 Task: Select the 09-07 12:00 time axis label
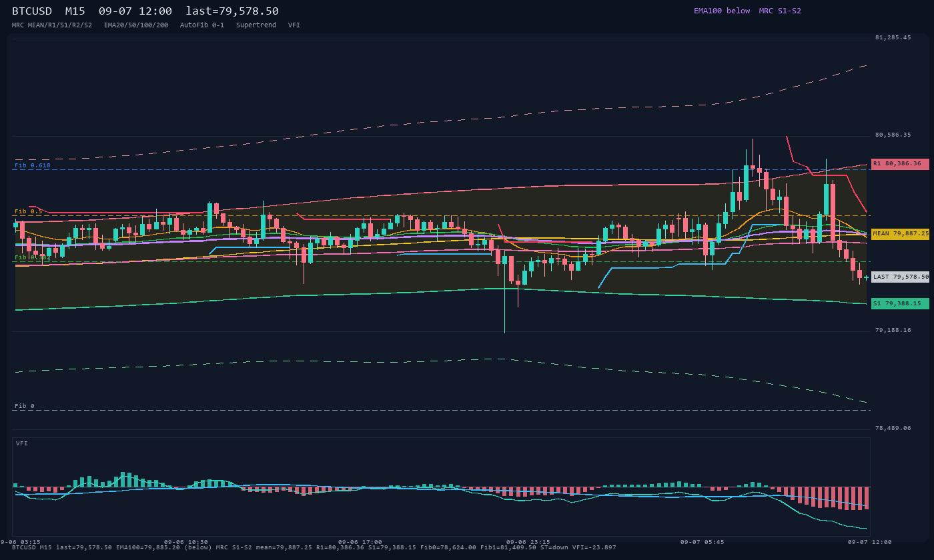pos(870,542)
